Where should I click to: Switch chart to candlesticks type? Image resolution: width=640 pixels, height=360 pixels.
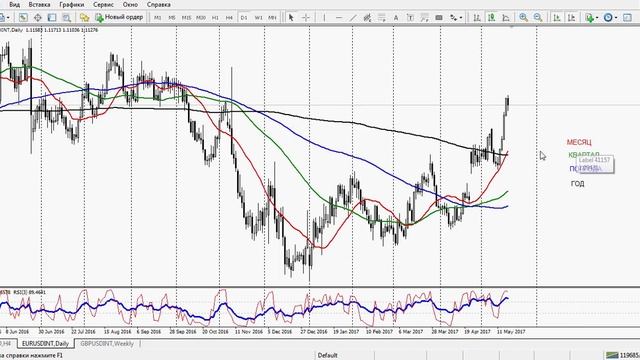(491, 18)
